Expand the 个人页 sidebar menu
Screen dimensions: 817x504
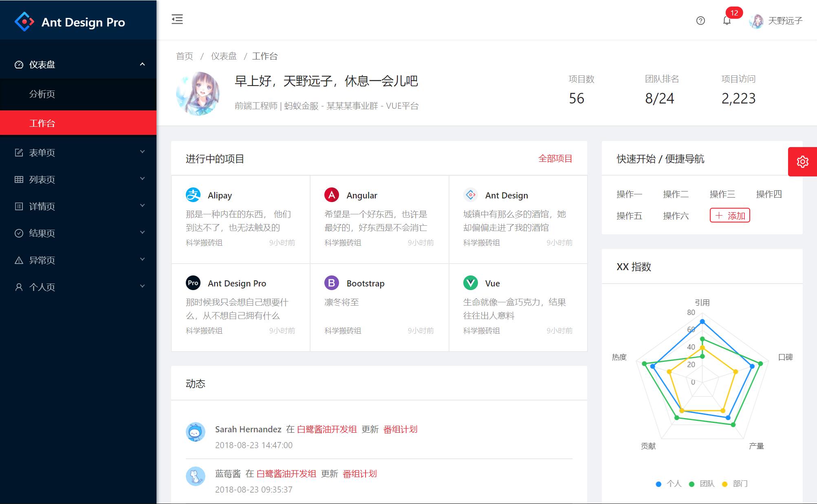click(x=78, y=287)
